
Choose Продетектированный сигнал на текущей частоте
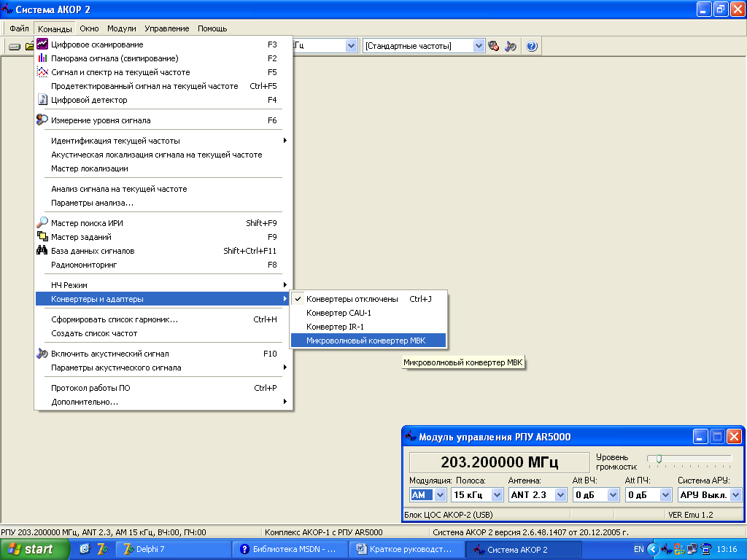coord(163,86)
